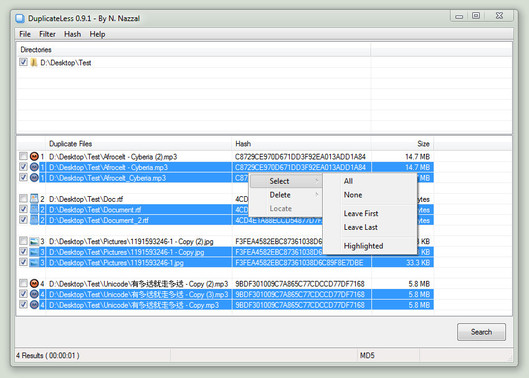
Task: Click the image icon for 1191593246-1 - Copy (2).jpg
Action: coord(34,241)
